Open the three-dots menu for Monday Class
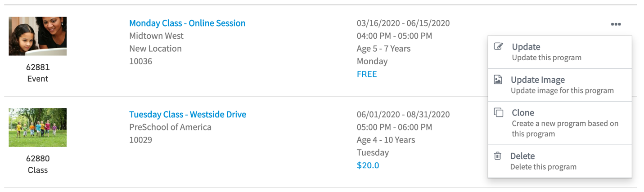Viewport: 644px width, 192px height. tap(616, 24)
